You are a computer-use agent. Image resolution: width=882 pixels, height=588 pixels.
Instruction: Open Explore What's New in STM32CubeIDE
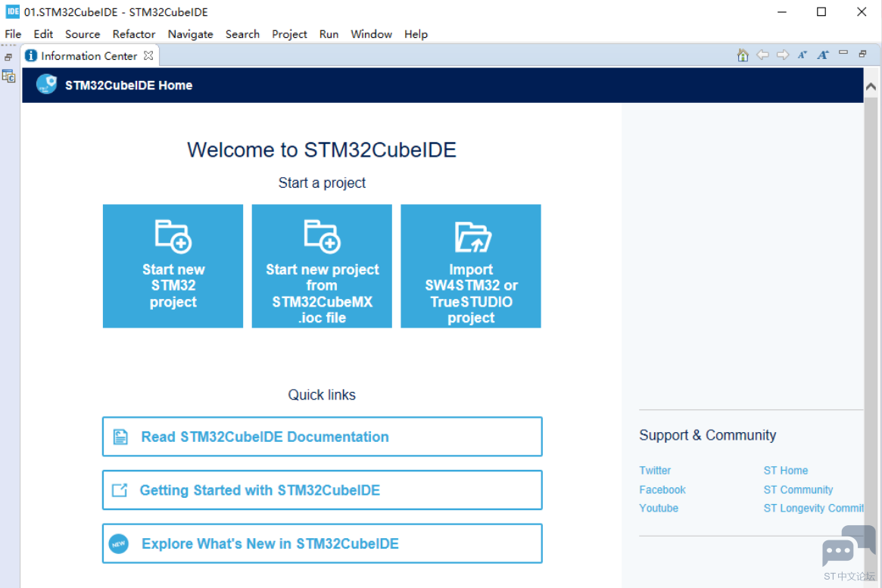coord(323,543)
